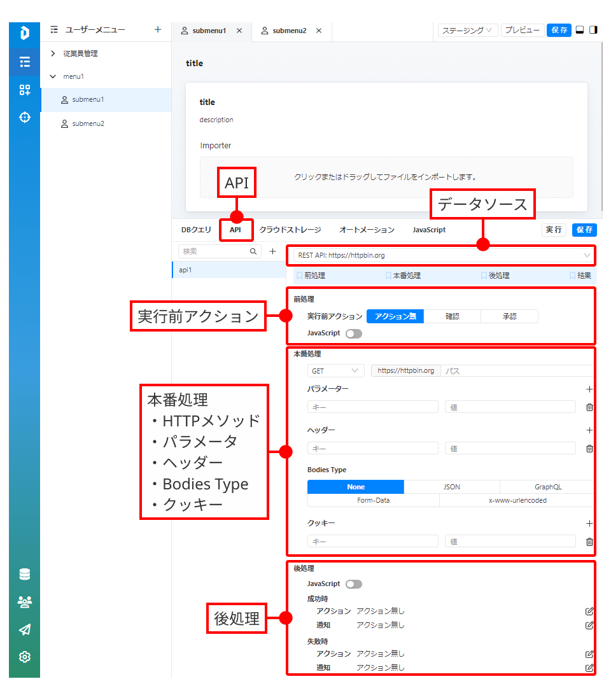Click the プレビュー button

(522, 31)
